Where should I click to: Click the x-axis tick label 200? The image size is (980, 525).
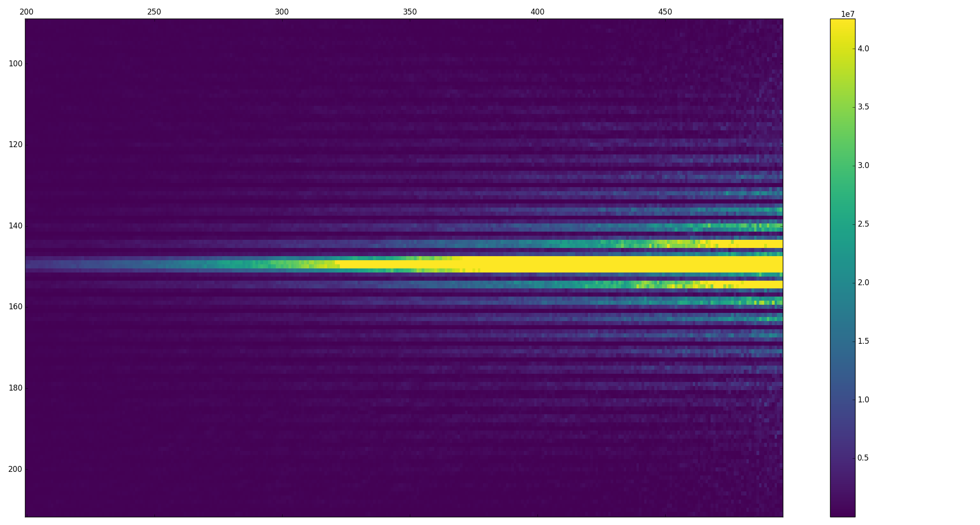26,12
